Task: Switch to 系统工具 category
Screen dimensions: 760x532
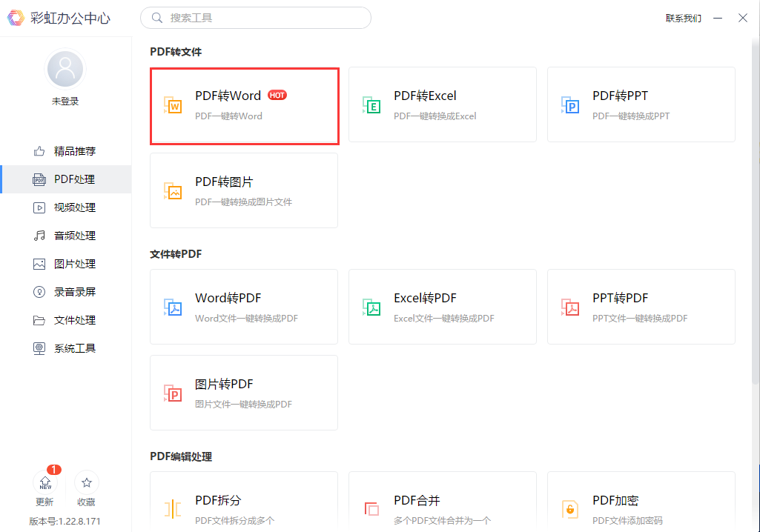Action: 66,348
